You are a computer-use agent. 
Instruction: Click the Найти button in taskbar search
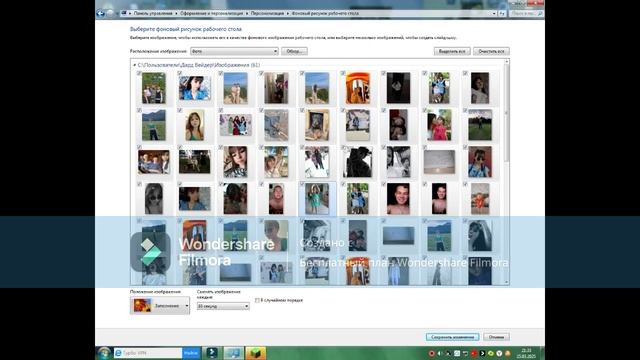point(191,353)
